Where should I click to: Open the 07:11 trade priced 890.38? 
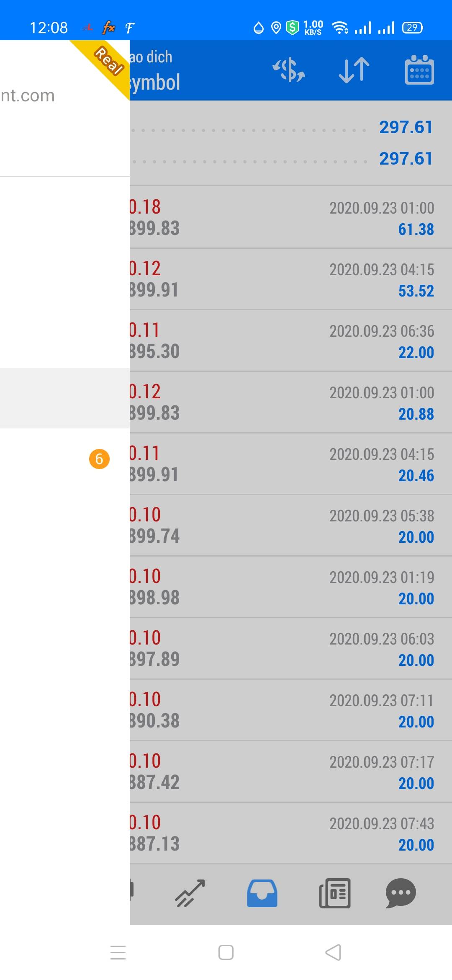290,710
